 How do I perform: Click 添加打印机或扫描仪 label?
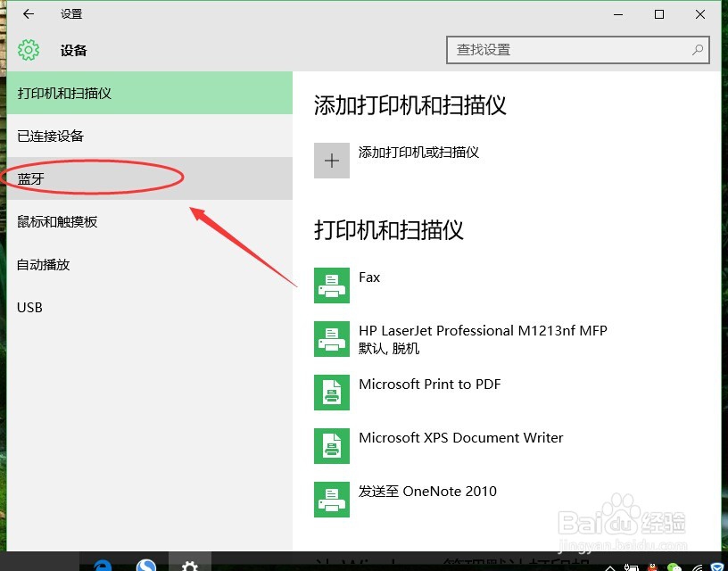click(x=418, y=153)
